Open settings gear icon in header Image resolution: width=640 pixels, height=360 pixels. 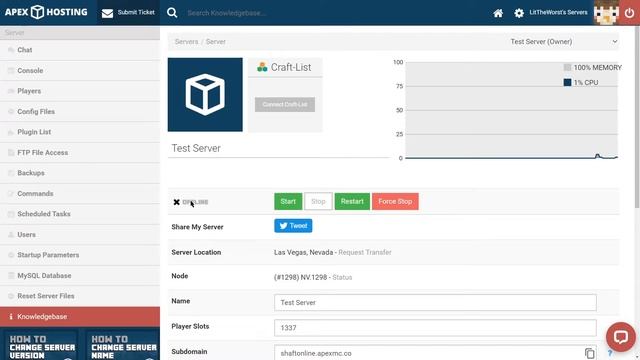(x=519, y=13)
